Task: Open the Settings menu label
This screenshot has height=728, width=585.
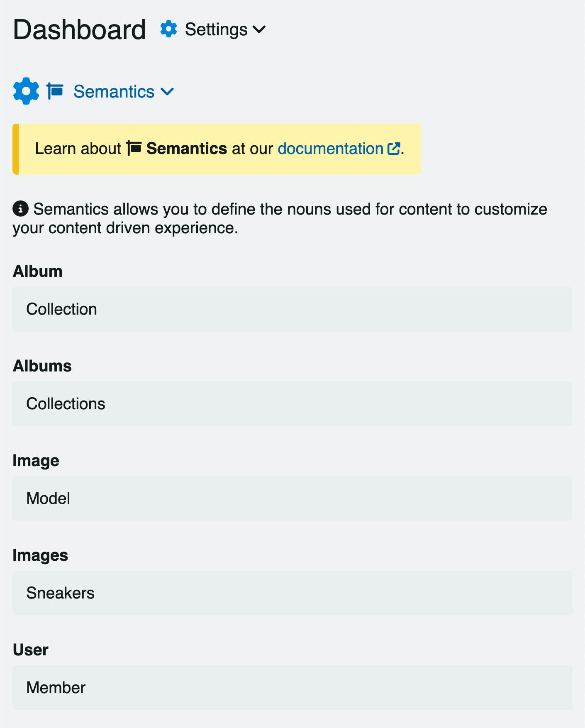Action: tap(216, 29)
